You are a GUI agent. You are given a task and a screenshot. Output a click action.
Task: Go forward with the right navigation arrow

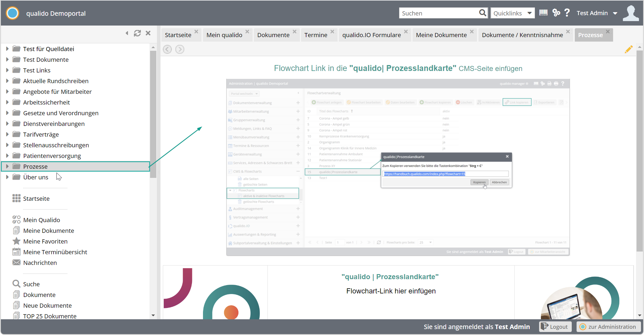(179, 49)
